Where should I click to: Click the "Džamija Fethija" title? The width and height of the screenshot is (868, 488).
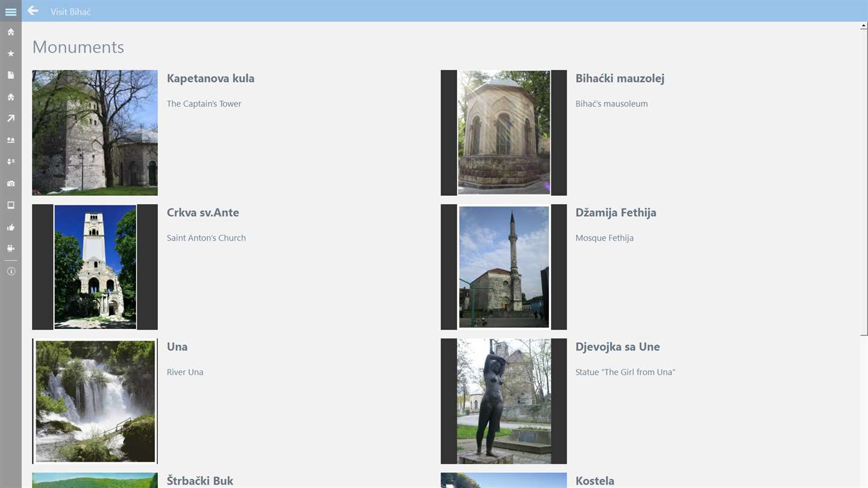(616, 213)
